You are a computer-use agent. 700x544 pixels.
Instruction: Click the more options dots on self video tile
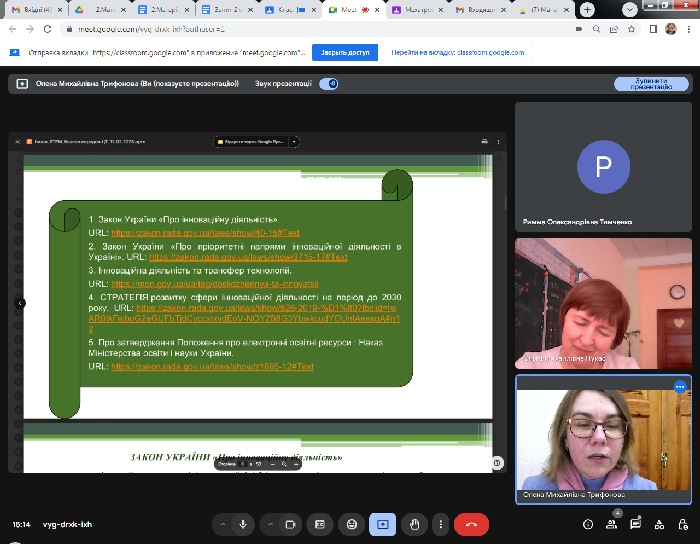tap(680, 386)
